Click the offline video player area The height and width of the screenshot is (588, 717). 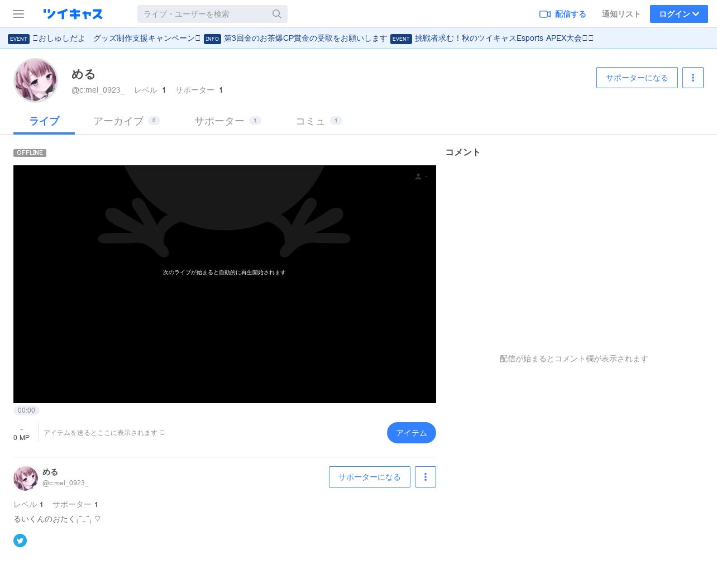[224, 284]
